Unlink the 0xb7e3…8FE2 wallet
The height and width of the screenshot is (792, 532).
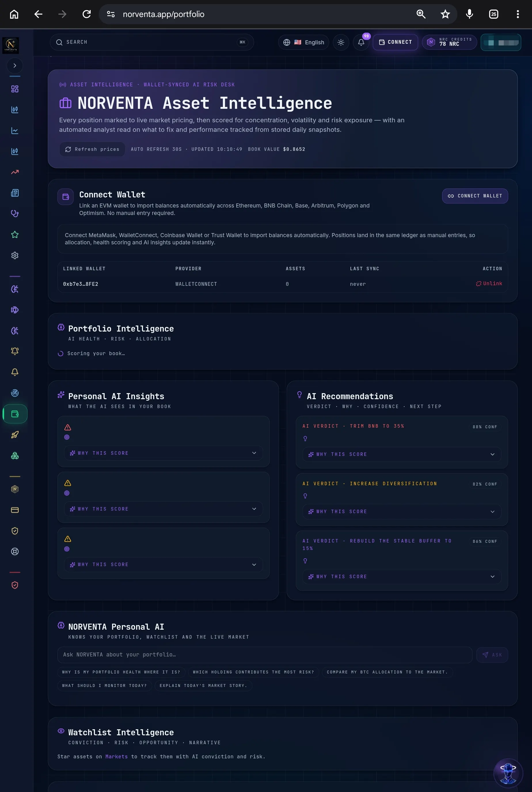[489, 283]
